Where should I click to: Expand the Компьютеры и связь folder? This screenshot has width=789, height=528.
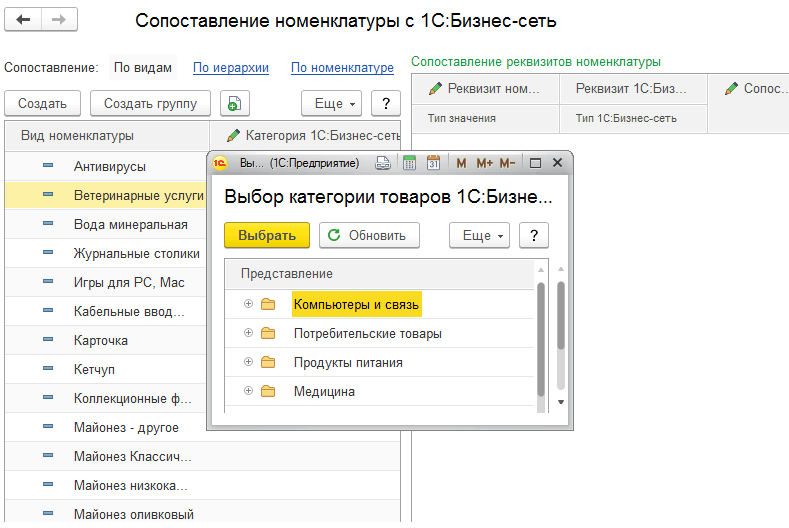pyautogui.click(x=248, y=304)
